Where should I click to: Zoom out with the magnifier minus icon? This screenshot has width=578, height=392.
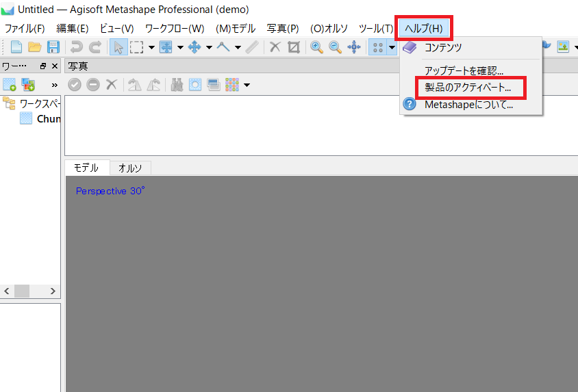[335, 47]
